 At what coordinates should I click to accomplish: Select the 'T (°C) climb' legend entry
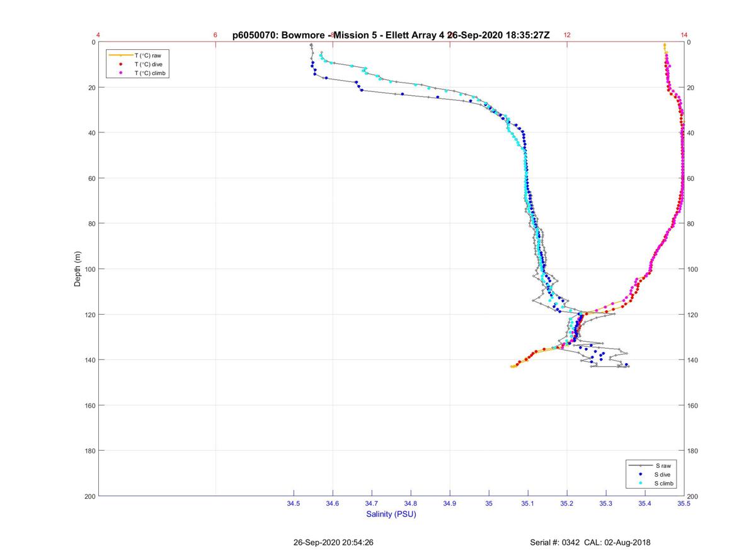[x=138, y=73]
